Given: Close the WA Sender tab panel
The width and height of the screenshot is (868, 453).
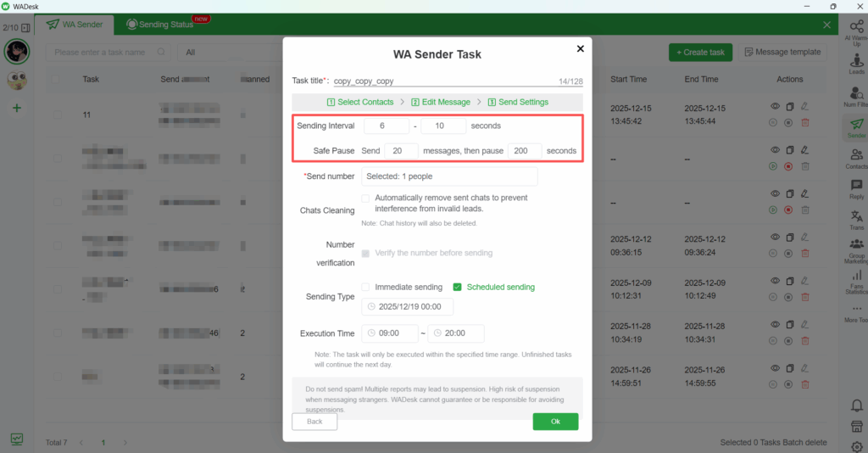Looking at the screenshot, I should [x=826, y=25].
